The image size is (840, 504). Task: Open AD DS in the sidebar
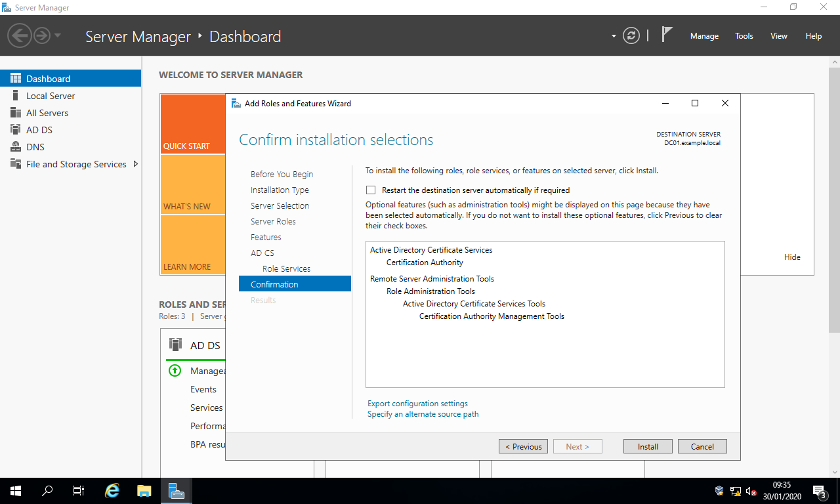click(x=39, y=130)
